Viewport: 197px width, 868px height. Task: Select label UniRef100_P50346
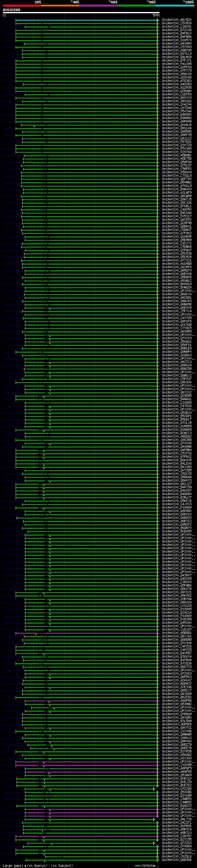click(177, 111)
